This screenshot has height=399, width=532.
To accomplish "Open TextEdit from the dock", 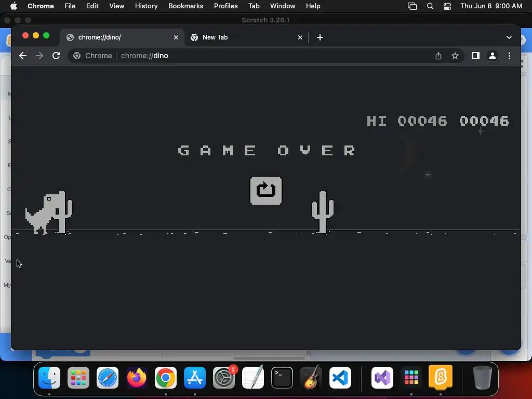I will click(x=253, y=378).
